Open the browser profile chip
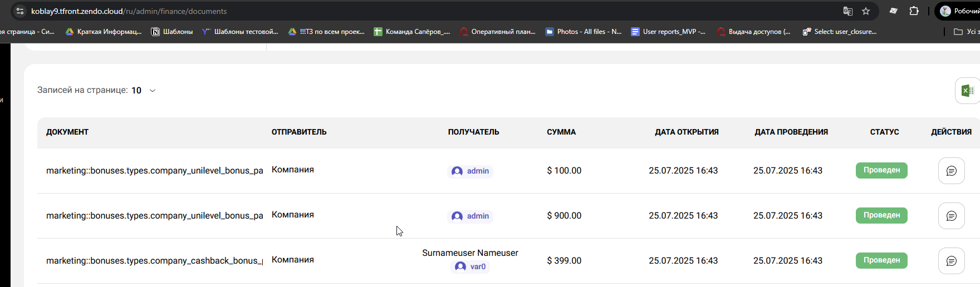 [958, 11]
